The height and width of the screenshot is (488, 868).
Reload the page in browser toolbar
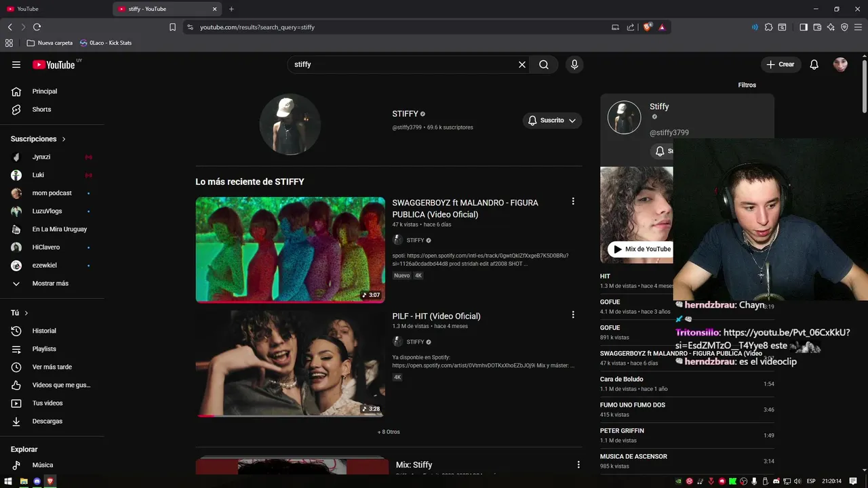pyautogui.click(x=37, y=27)
